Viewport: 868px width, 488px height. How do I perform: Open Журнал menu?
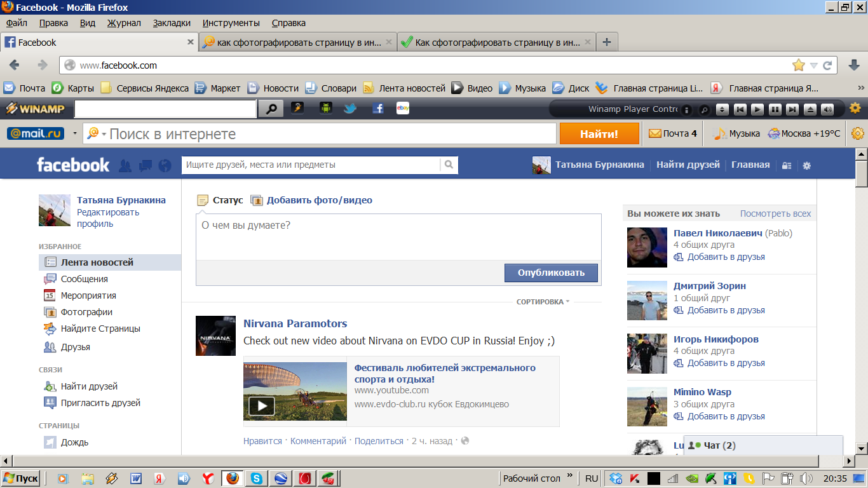(x=124, y=23)
